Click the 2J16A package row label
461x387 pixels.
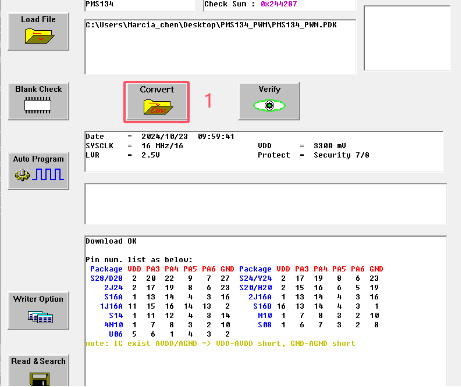tap(260, 297)
